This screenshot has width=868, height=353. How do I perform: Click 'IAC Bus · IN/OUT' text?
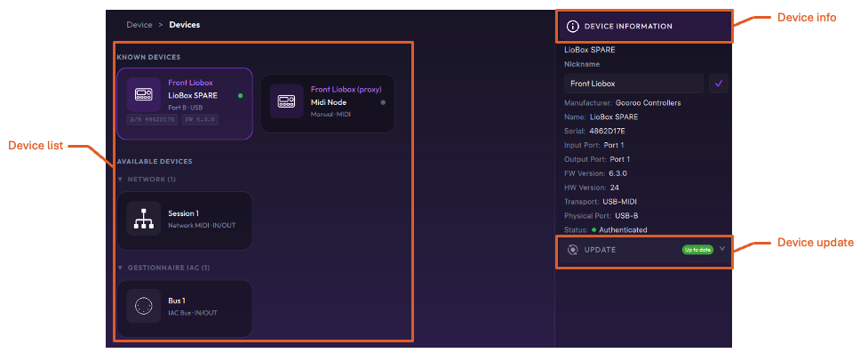(193, 313)
